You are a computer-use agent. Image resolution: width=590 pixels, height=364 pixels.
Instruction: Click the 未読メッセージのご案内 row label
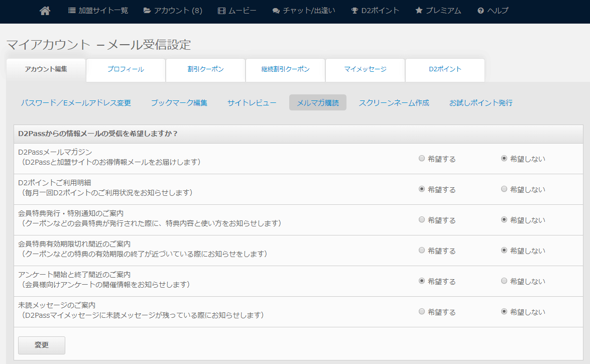pyautogui.click(x=56, y=305)
